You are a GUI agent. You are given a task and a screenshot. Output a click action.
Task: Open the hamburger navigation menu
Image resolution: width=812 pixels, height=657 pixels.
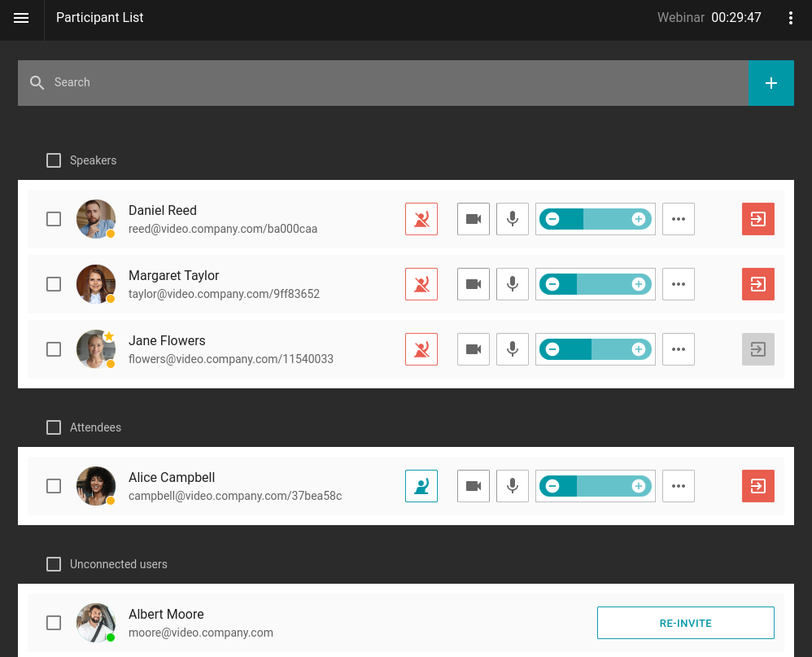pos(20,18)
